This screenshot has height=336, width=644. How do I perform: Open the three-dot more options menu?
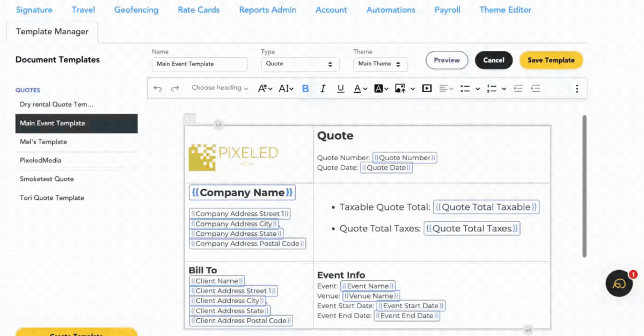pyautogui.click(x=577, y=88)
